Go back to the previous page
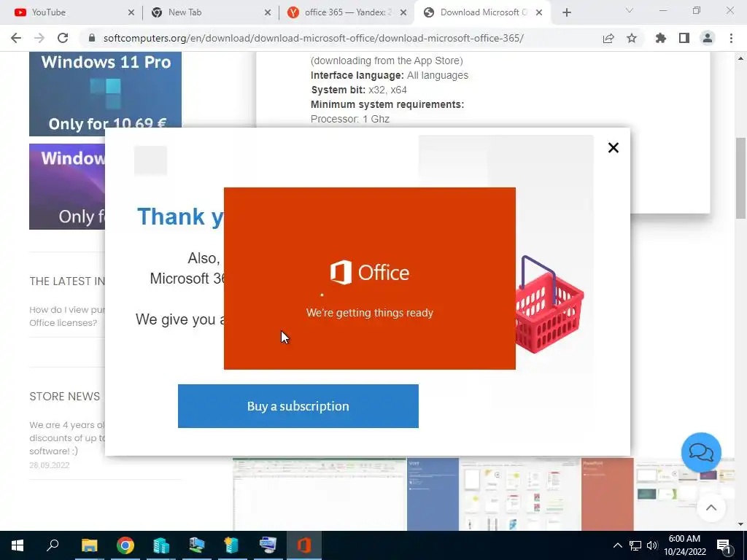Screen dimensions: 747x560 pyautogui.click(x=16, y=38)
